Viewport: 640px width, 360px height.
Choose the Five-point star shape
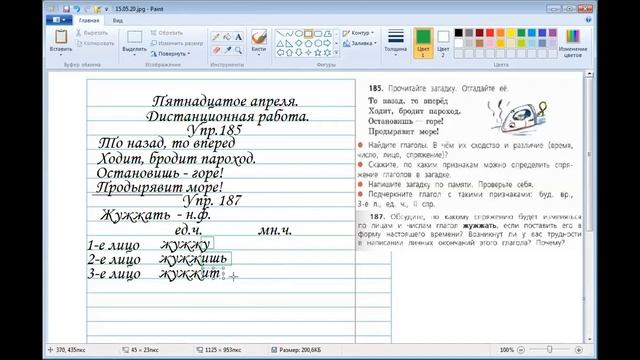(318, 53)
